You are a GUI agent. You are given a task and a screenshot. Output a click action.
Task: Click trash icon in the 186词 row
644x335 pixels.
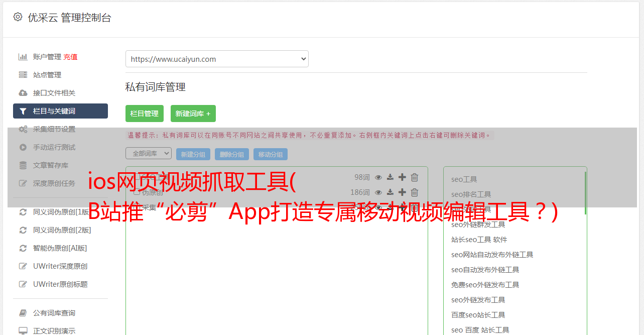point(415,192)
